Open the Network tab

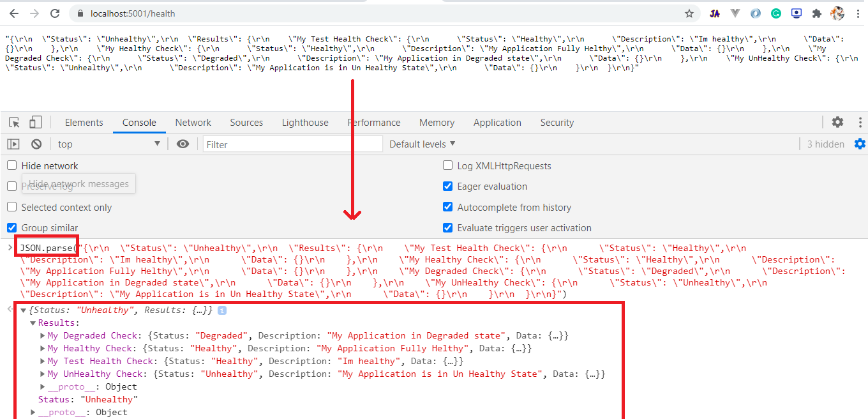click(193, 123)
